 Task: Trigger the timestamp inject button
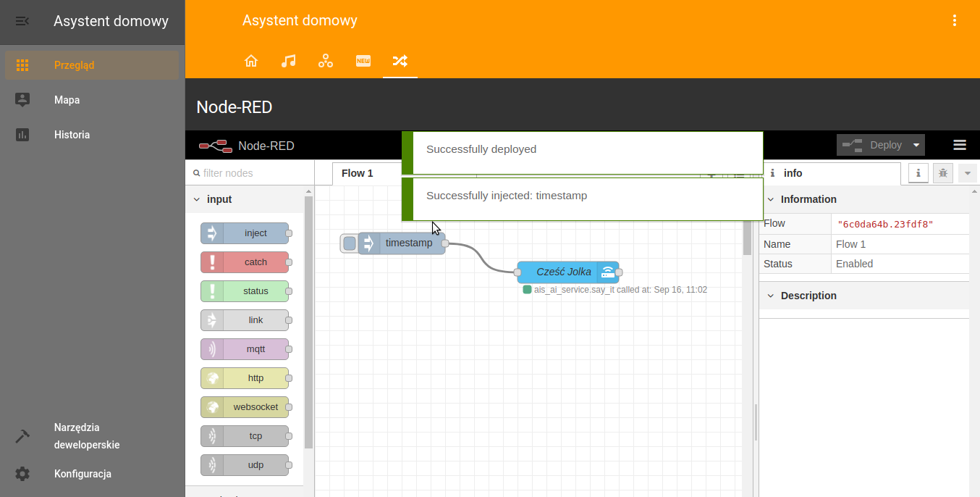(350, 243)
